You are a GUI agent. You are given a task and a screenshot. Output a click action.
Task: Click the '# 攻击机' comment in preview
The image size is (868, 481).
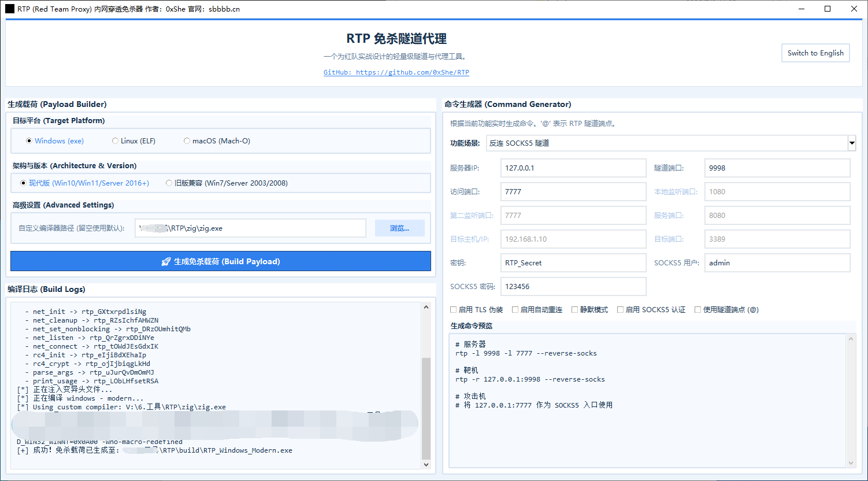(x=470, y=397)
